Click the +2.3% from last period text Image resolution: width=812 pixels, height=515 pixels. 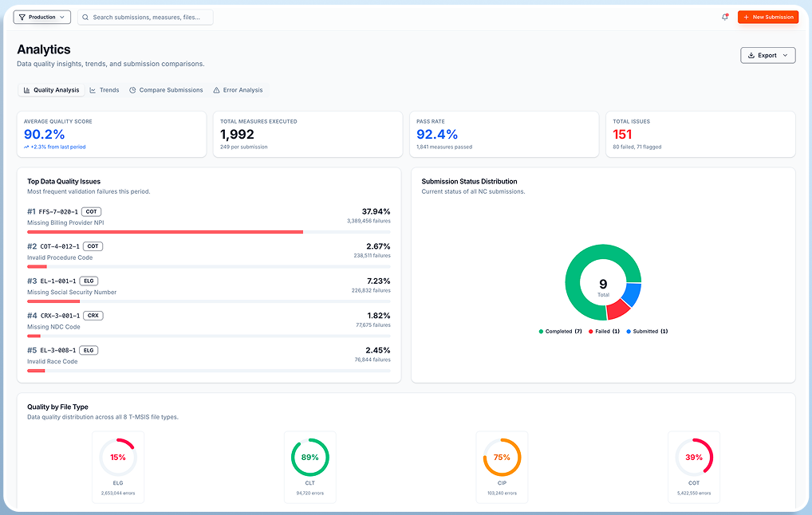pyautogui.click(x=58, y=147)
